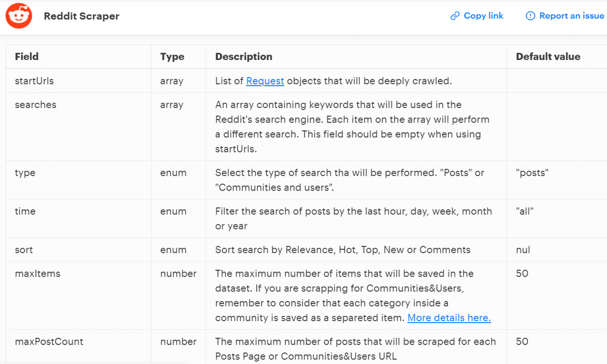Image resolution: width=607 pixels, height=364 pixels.
Task: Click the "posts" default value
Action: click(x=532, y=173)
